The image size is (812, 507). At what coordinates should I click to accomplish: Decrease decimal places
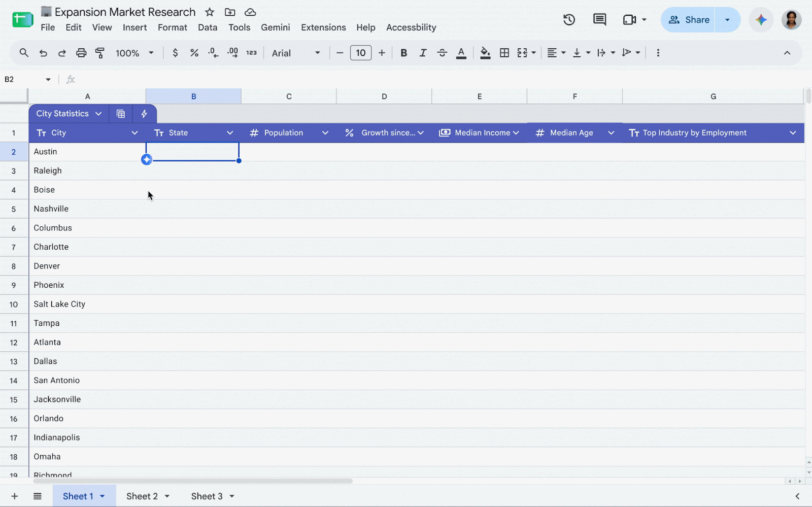click(x=213, y=53)
